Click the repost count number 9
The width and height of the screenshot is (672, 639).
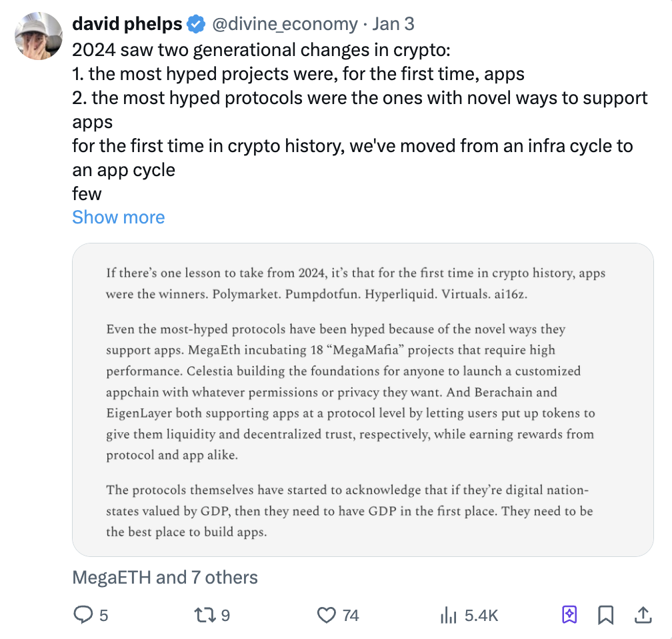[x=225, y=615]
